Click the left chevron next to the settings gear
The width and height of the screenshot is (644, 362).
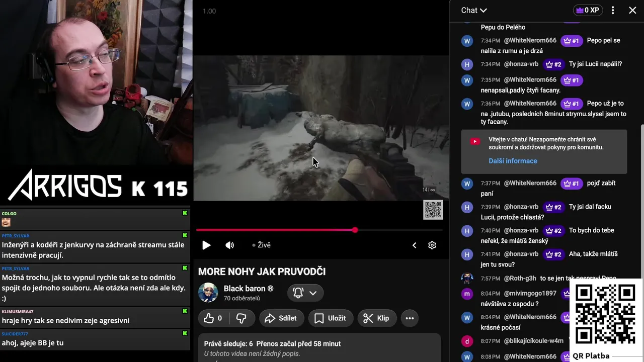(414, 245)
